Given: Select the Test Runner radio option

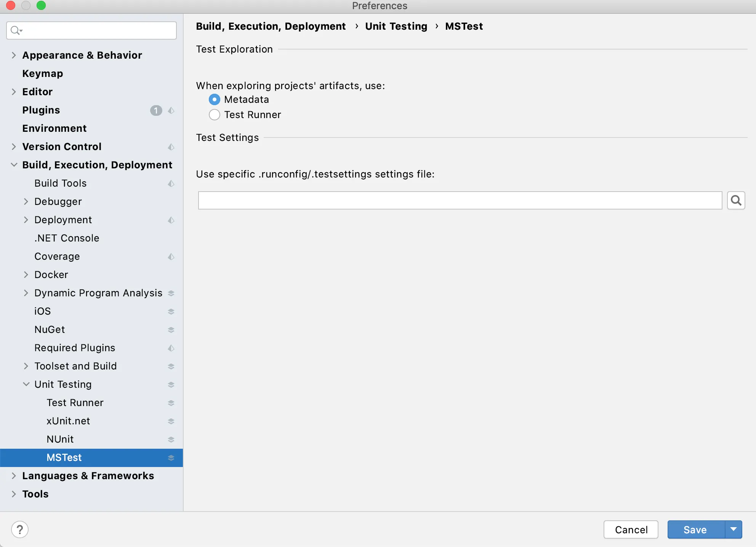Looking at the screenshot, I should 215,115.
